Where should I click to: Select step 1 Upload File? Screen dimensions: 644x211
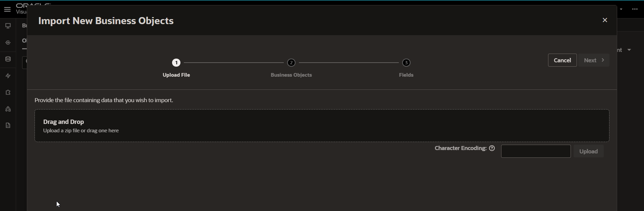click(176, 68)
